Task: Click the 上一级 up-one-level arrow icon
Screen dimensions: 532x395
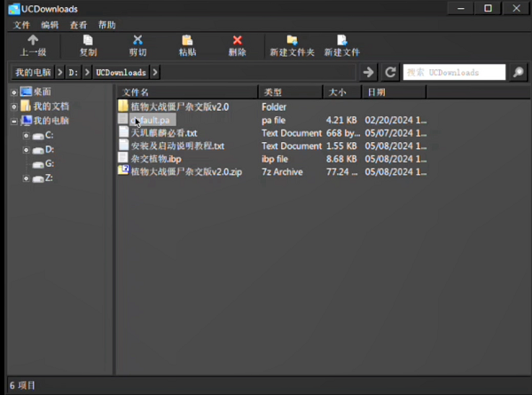Action: pos(33,41)
